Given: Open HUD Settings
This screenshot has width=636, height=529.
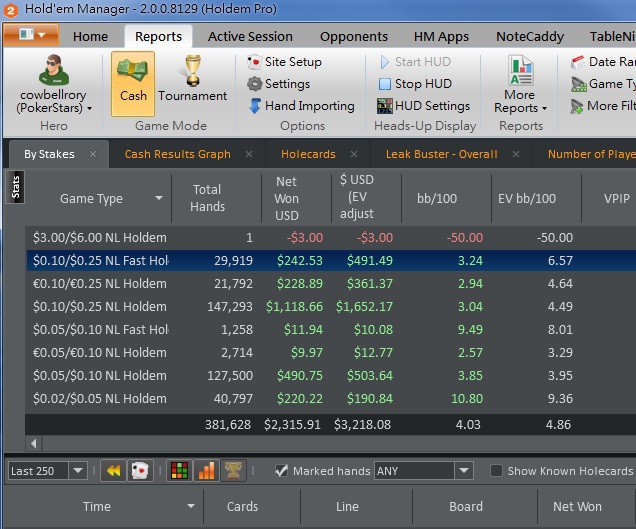Looking at the screenshot, I should click(423, 106).
